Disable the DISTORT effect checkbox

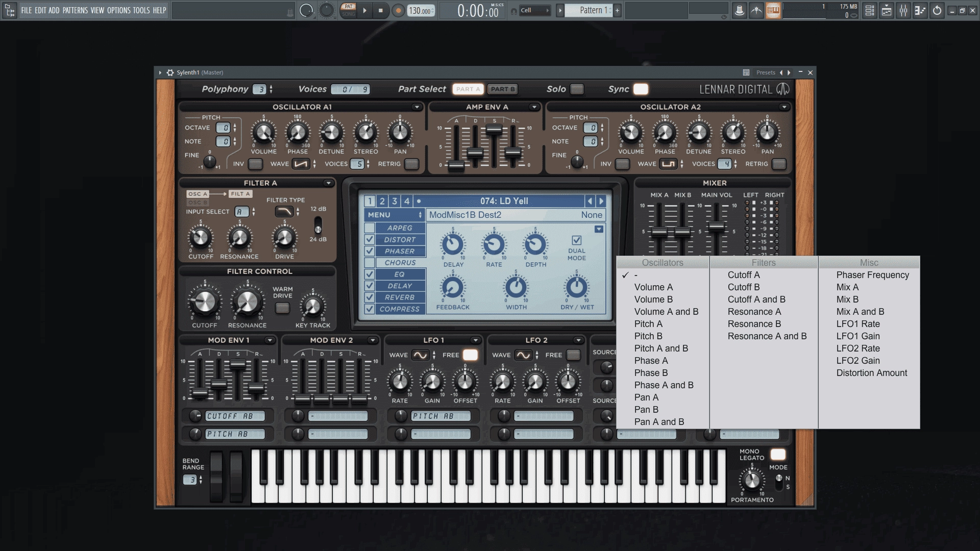coord(370,239)
